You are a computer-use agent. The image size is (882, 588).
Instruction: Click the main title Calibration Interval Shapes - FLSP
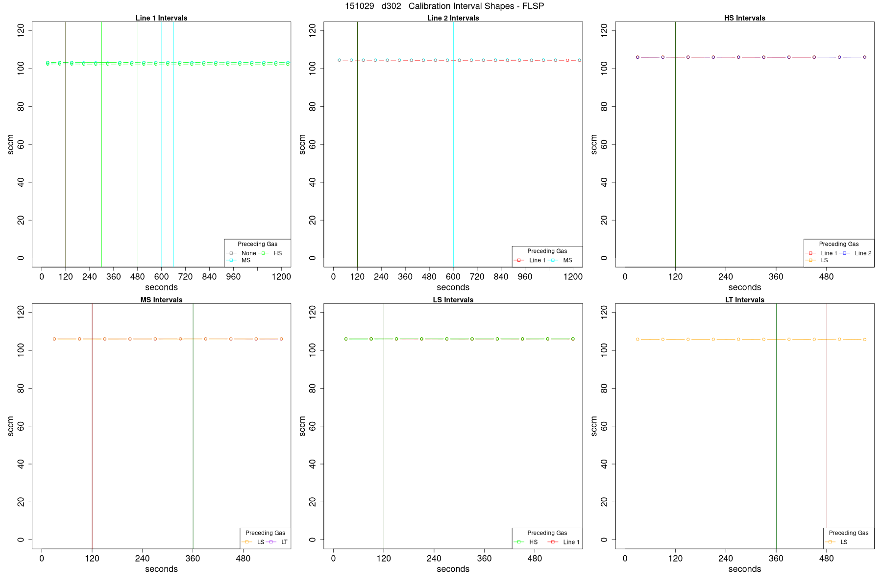(x=476, y=6)
